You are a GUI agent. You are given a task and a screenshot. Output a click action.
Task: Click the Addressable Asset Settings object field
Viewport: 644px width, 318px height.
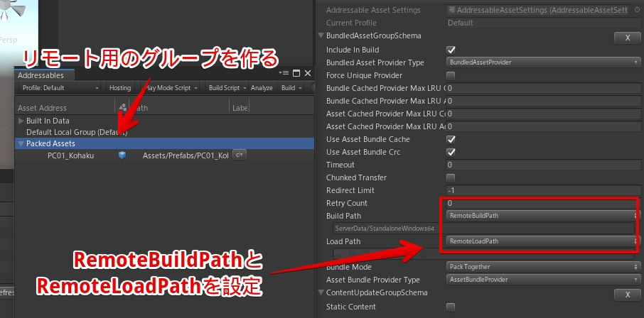[x=539, y=10]
